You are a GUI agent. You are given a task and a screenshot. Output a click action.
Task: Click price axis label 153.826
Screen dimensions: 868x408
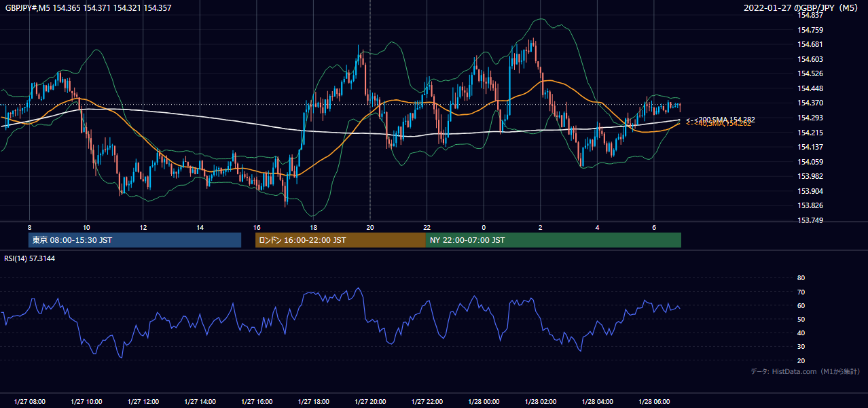pyautogui.click(x=811, y=205)
